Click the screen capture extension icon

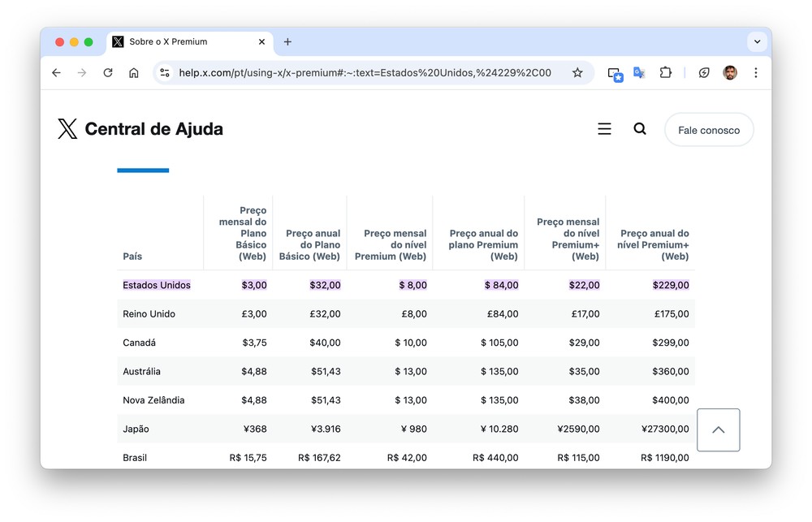(x=615, y=74)
